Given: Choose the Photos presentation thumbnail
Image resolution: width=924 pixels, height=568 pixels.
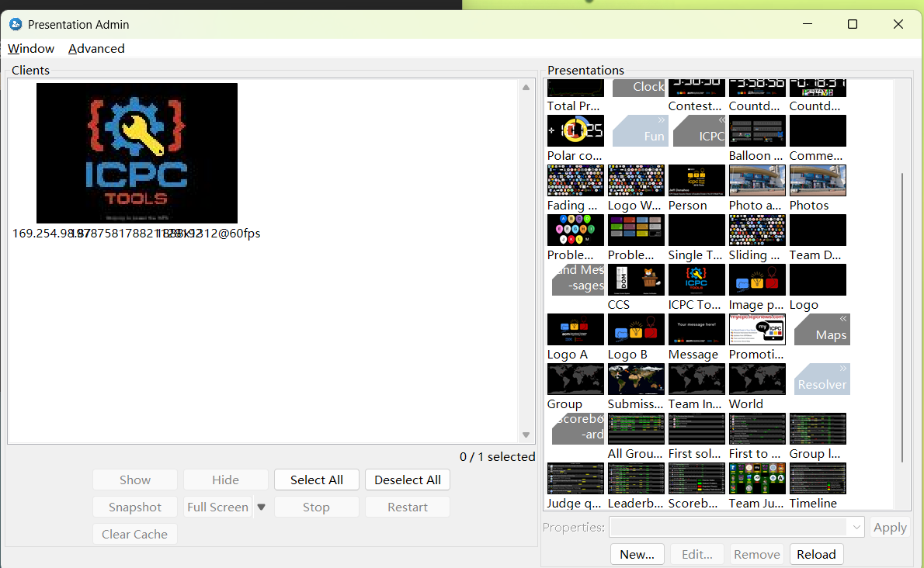Looking at the screenshot, I should (818, 181).
